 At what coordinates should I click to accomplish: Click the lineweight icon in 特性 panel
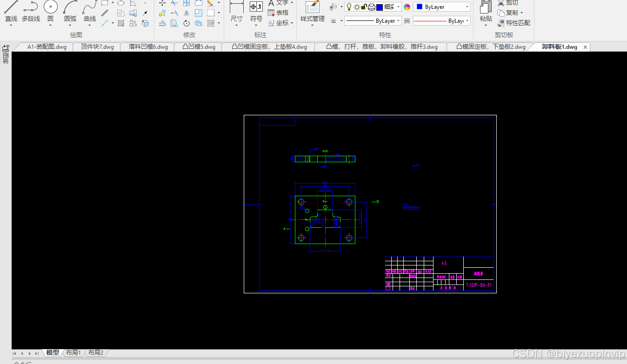(x=334, y=21)
